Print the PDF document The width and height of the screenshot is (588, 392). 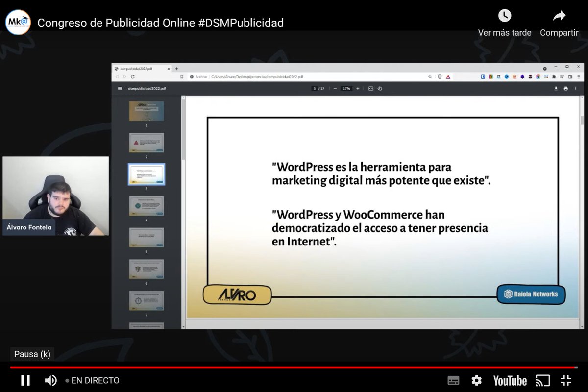pyautogui.click(x=566, y=89)
